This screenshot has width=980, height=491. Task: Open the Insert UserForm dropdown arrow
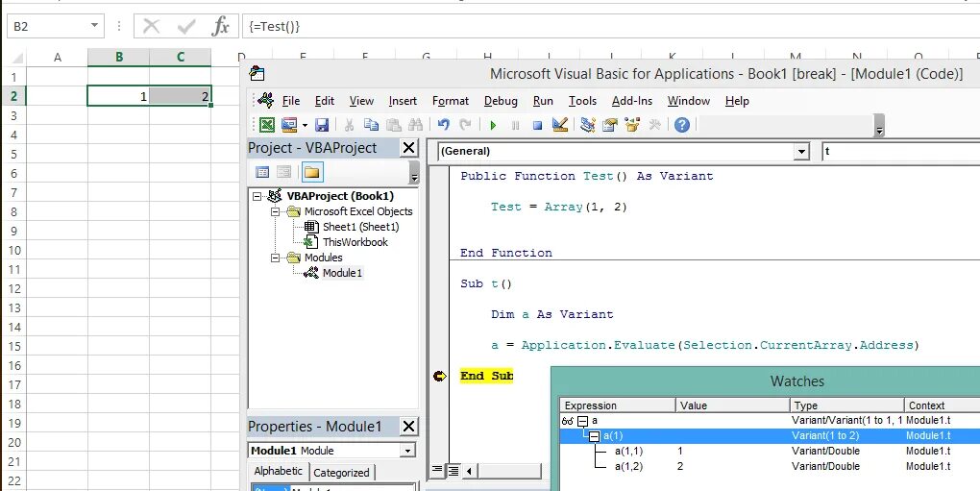coord(305,125)
